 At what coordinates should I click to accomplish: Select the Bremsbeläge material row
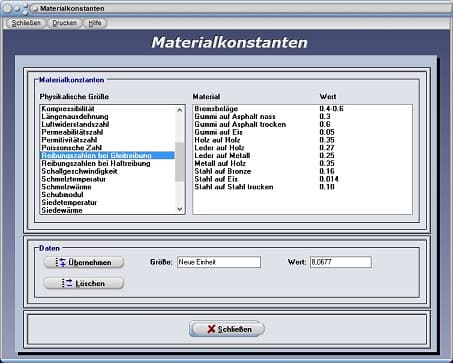pos(303,109)
